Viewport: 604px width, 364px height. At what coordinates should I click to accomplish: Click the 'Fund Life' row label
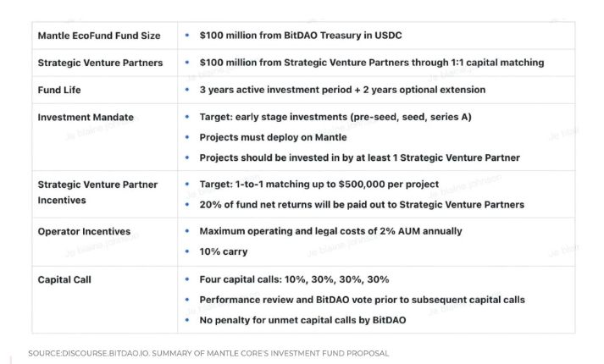59,90
